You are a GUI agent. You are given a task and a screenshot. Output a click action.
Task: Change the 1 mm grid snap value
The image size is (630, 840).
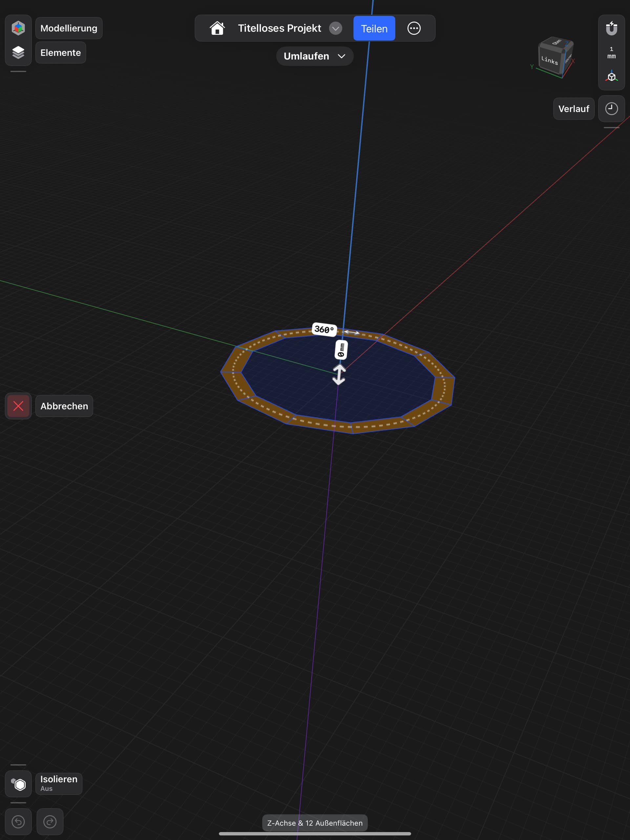coord(611,52)
